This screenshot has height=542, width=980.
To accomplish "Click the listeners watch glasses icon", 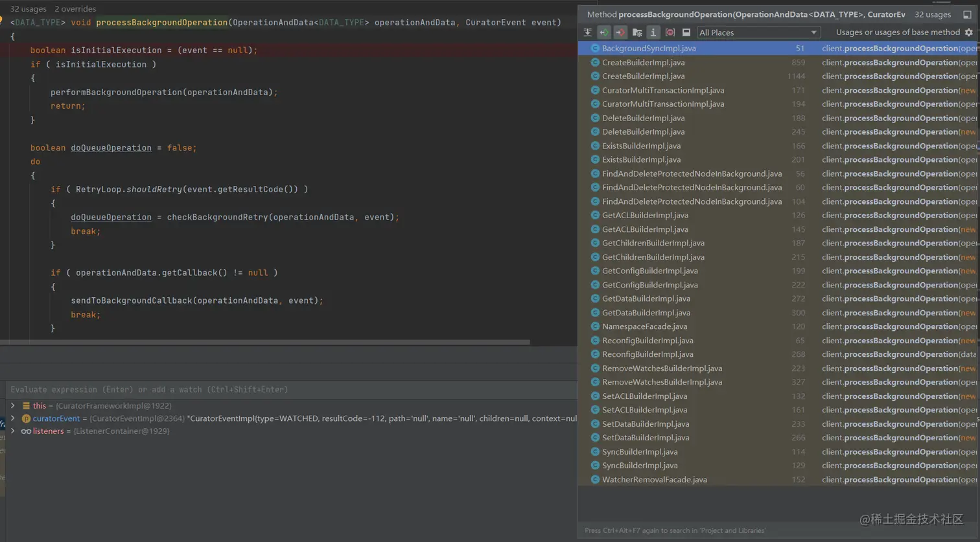I will [26, 431].
